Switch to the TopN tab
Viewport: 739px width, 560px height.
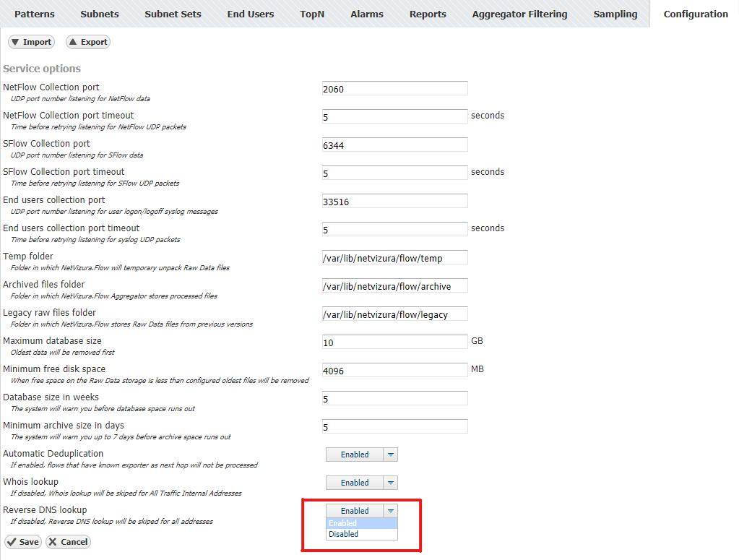[x=312, y=14]
